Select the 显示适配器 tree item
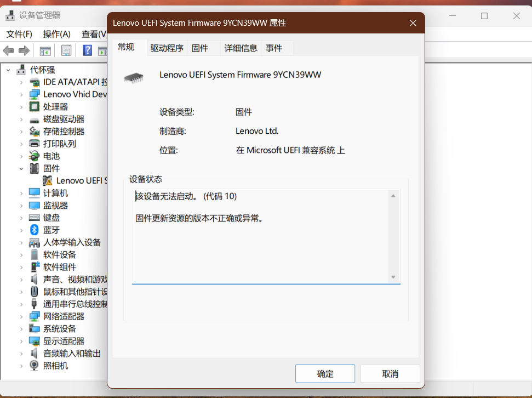This screenshot has height=398, width=532. pos(64,341)
